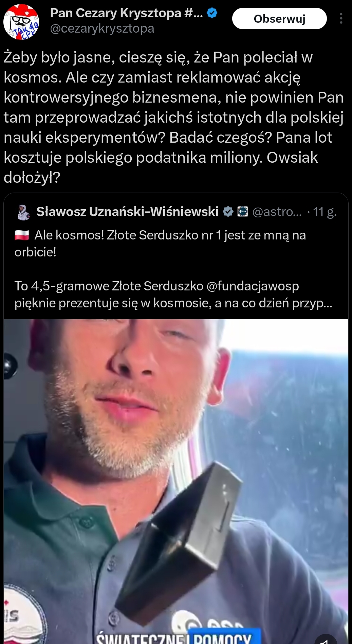Click the name Sławosz Uznański-Wiśniewski

point(127,212)
